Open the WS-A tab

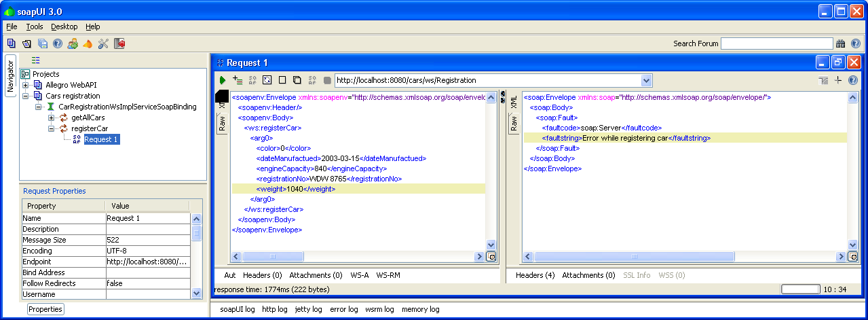point(359,275)
